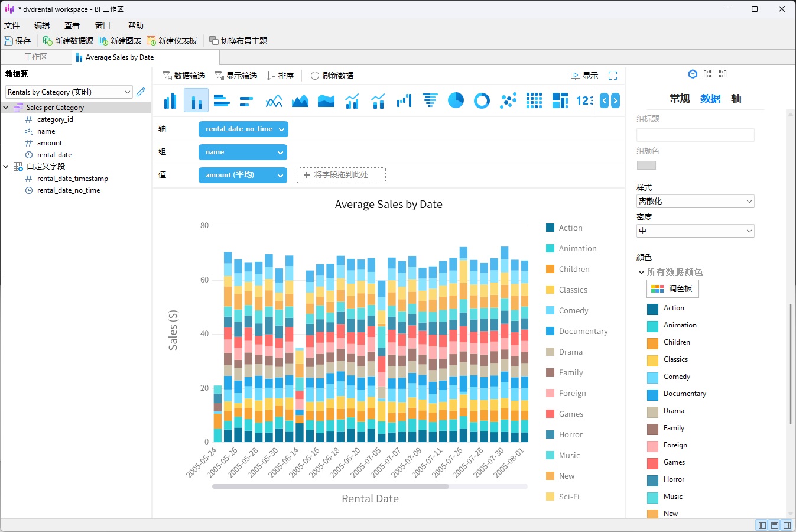
Task: Select the grouped bar chart type icon
Action: (170, 100)
